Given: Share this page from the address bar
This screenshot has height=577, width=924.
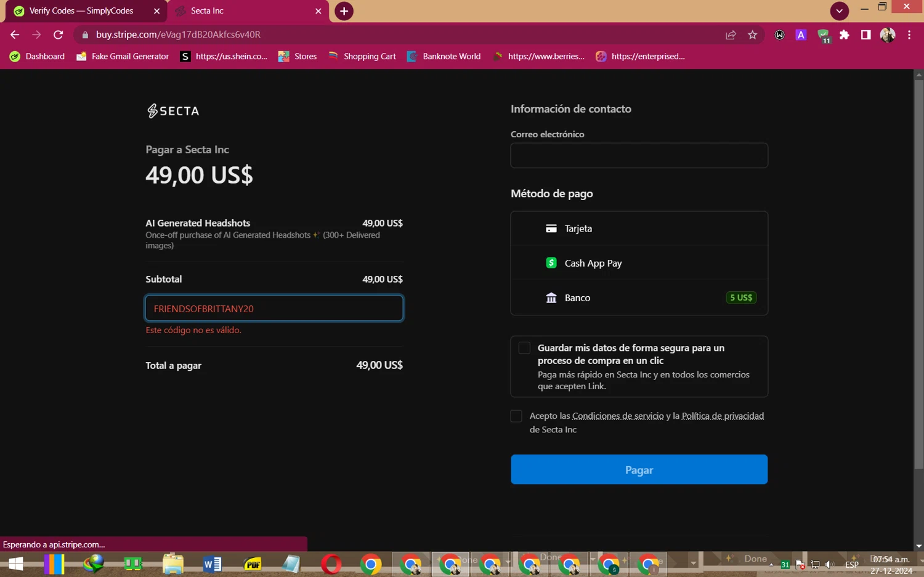Looking at the screenshot, I should [731, 35].
